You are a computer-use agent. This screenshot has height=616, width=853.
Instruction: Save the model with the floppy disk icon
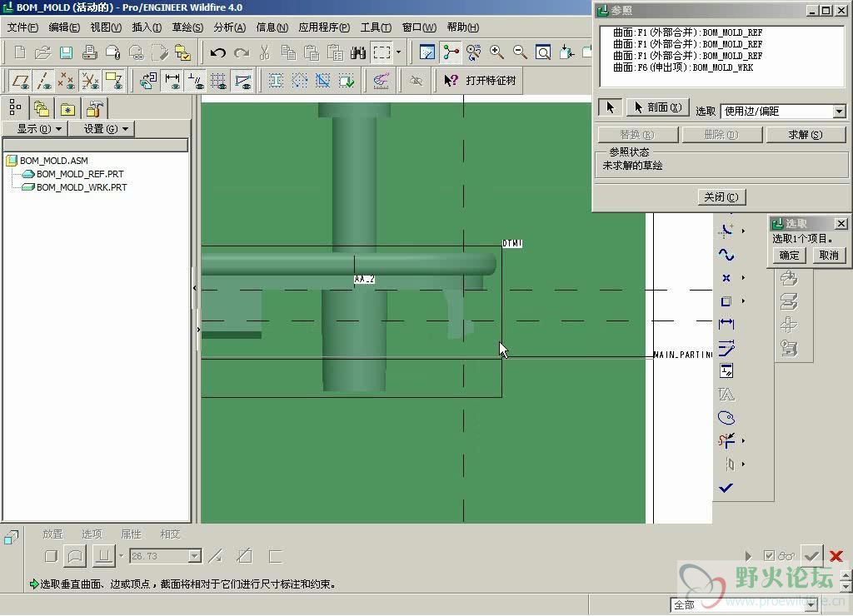(x=66, y=52)
